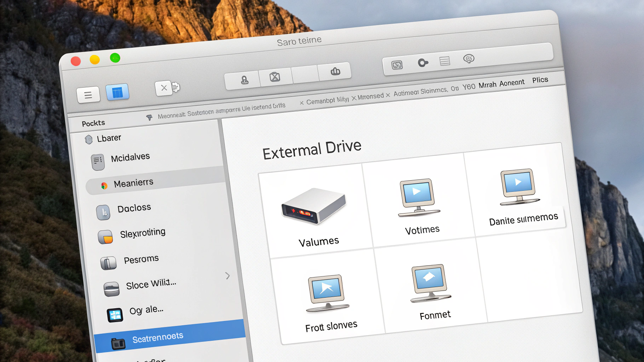Toggle the blue column view button

tap(117, 92)
